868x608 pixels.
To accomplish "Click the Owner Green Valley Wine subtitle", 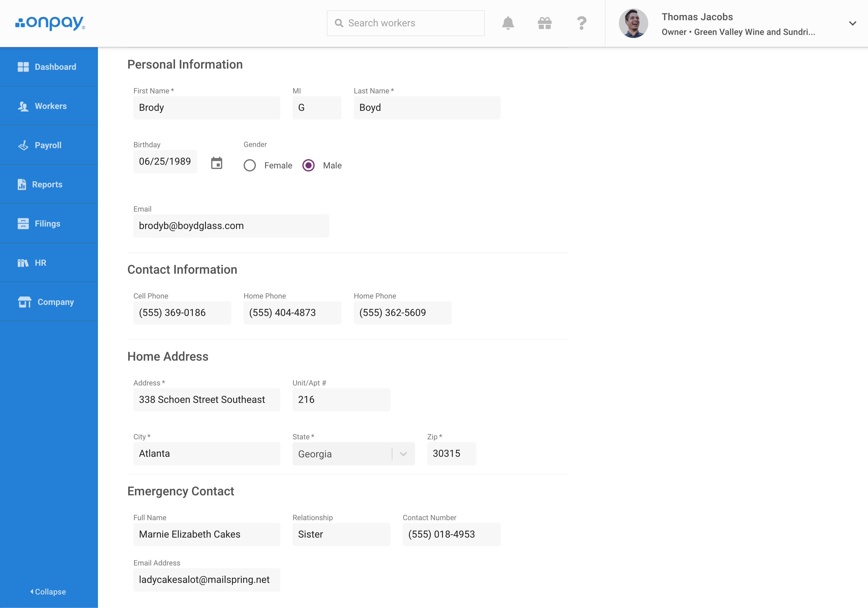I will tap(738, 32).
